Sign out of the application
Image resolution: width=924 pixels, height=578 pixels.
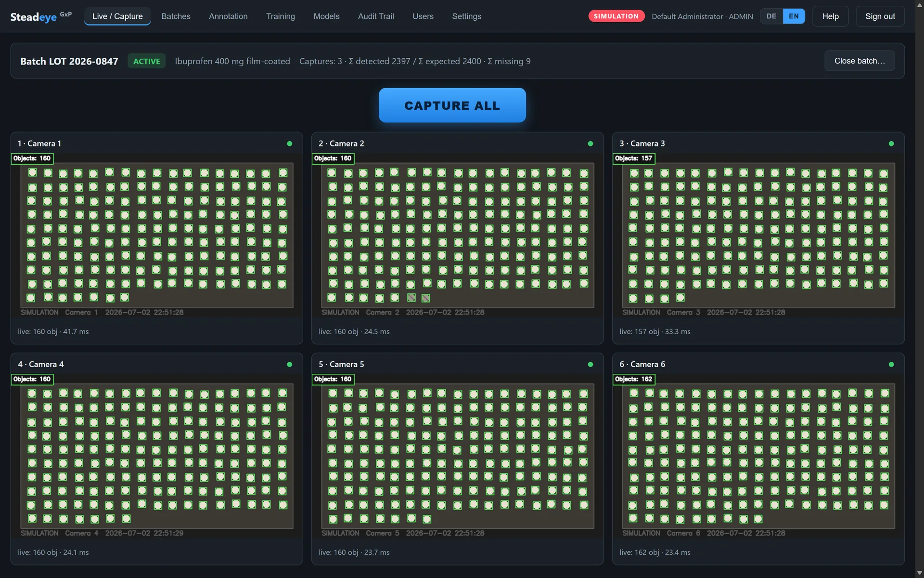(880, 16)
